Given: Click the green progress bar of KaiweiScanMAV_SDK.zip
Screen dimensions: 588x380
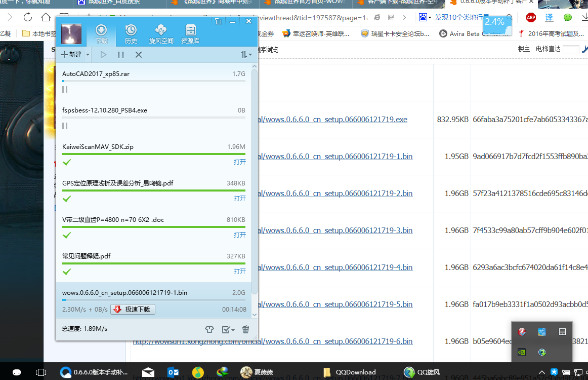Looking at the screenshot, I should (x=154, y=154).
